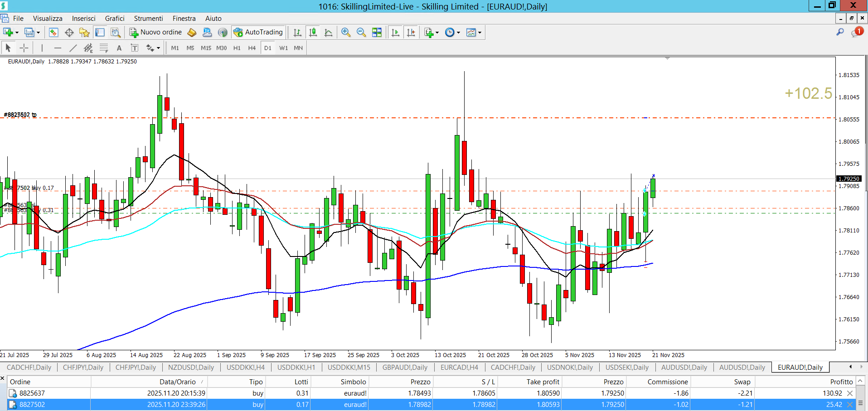Viewport: 868px width, 411px height.
Task: Tile chart windows with the grid icon
Action: click(x=377, y=32)
